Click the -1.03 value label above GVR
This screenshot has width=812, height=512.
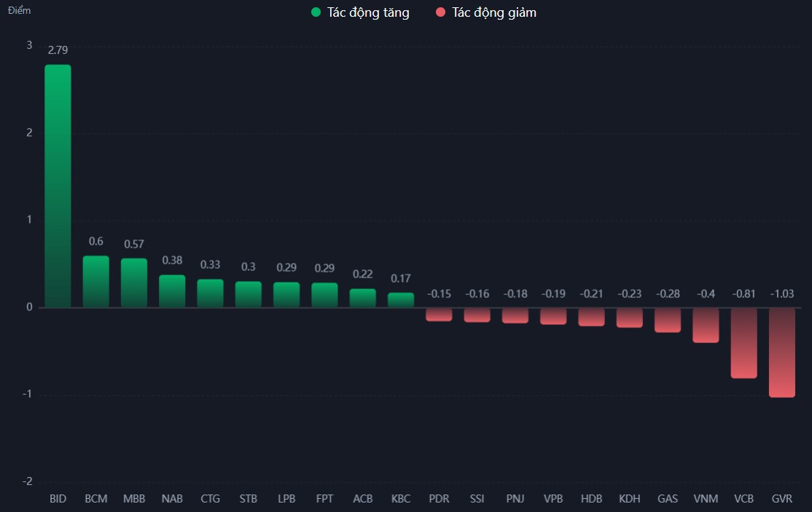[781, 294]
